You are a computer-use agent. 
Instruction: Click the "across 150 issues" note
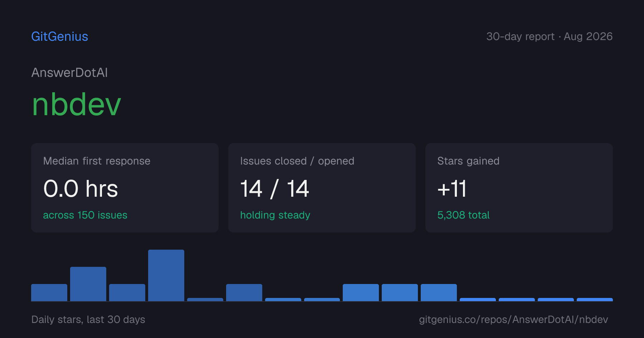pyautogui.click(x=85, y=215)
